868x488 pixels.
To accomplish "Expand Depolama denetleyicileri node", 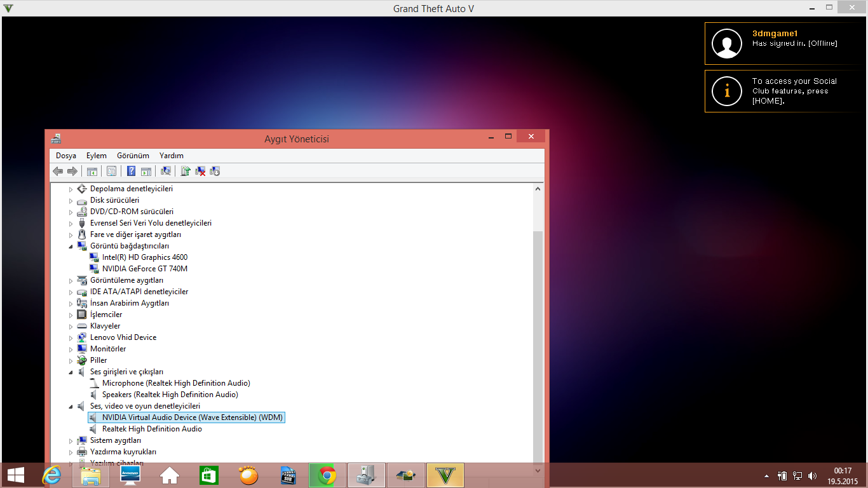I will click(x=71, y=189).
